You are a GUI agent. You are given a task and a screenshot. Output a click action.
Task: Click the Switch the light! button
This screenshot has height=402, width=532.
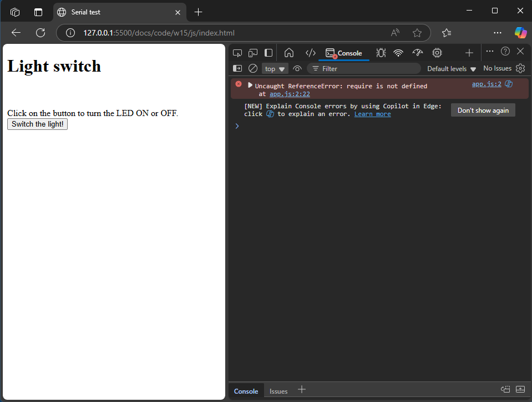tap(37, 124)
